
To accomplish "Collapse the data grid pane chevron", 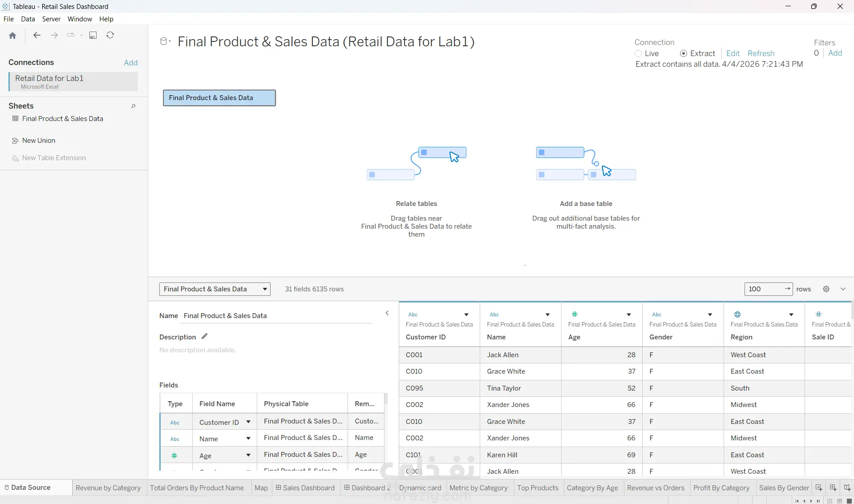I will click(843, 289).
